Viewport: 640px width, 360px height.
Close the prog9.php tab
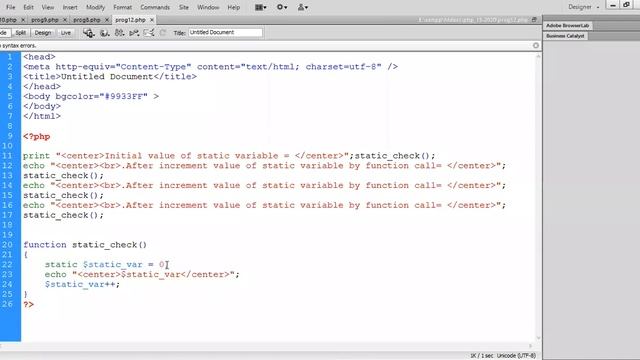coord(64,20)
